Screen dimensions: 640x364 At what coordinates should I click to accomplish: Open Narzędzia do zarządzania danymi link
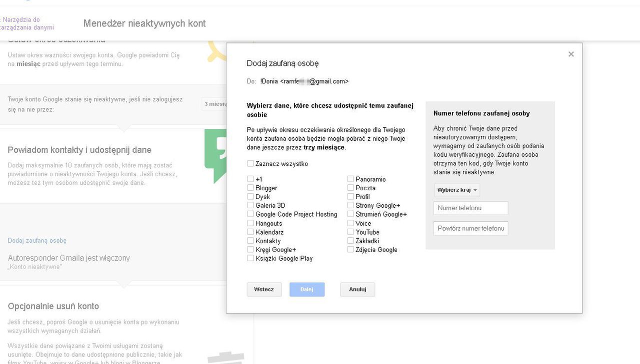click(26, 24)
